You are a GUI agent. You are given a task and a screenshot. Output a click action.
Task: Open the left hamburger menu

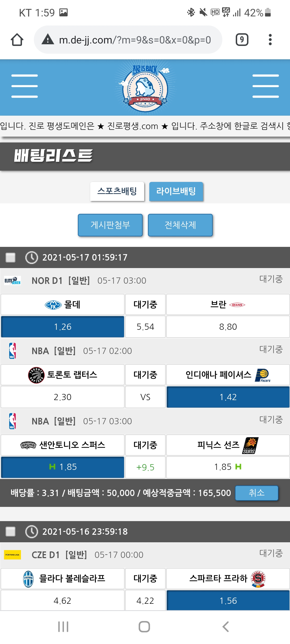coord(24,86)
